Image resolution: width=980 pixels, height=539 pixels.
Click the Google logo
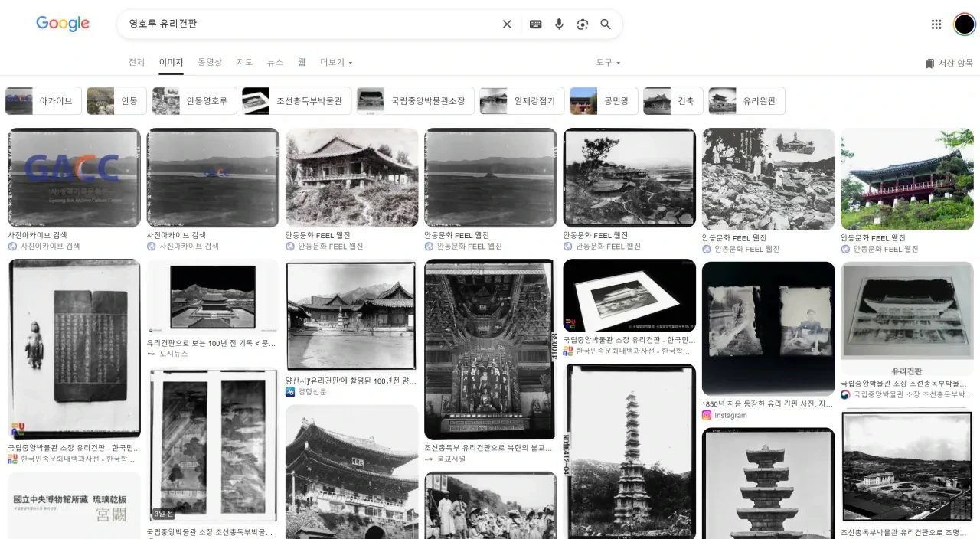[x=63, y=24]
